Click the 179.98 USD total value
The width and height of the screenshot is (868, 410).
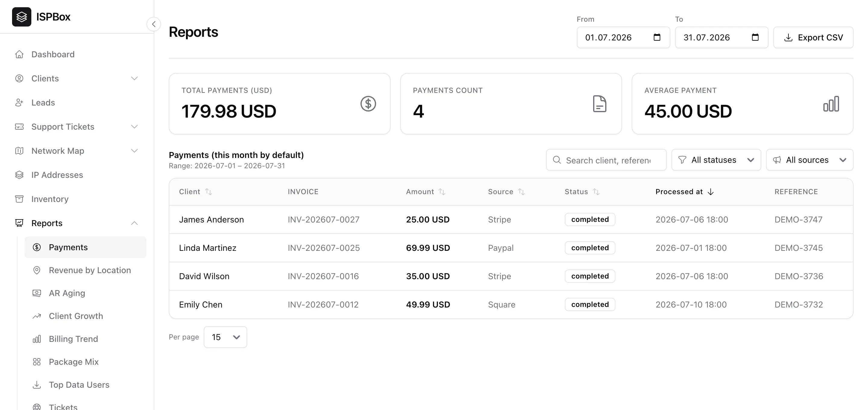229,111
